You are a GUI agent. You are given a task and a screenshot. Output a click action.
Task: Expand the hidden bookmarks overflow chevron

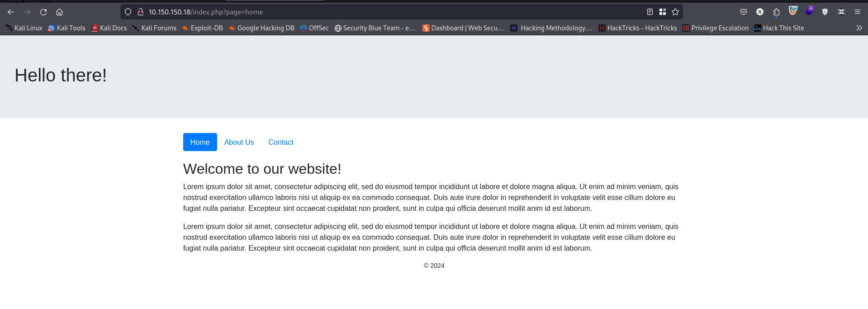(859, 28)
